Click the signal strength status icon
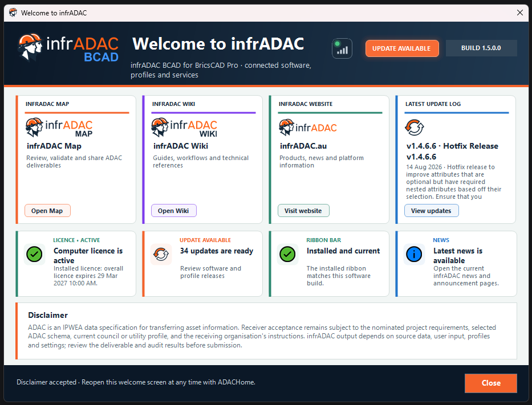The image size is (532, 405). [342, 48]
